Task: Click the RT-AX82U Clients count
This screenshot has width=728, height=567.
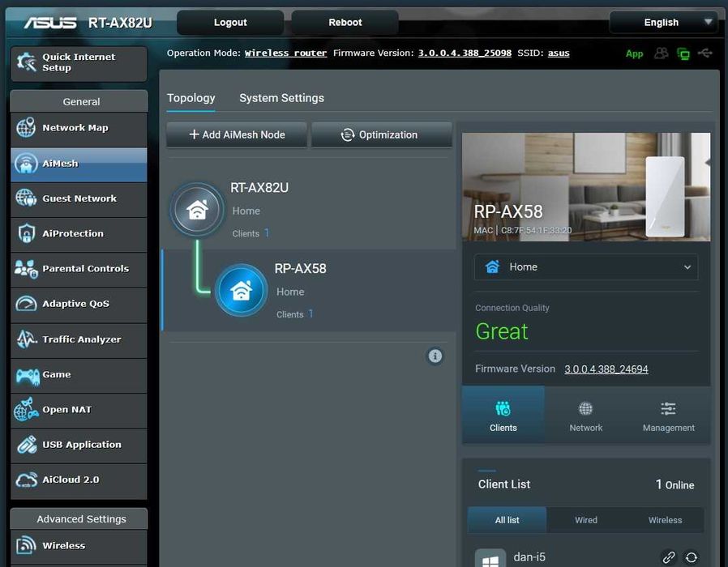Action: pos(267,232)
